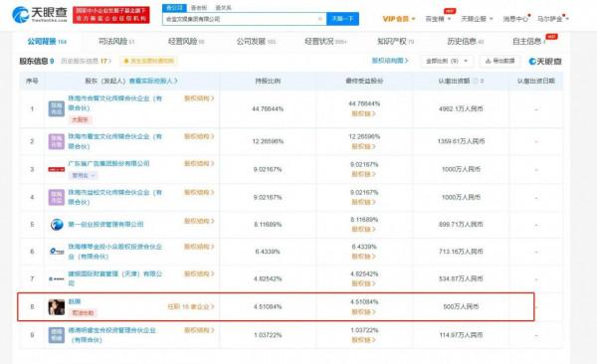This screenshot has height=364, width=597.
Task: Open 股权结构 link in row 6
Action: point(199,247)
